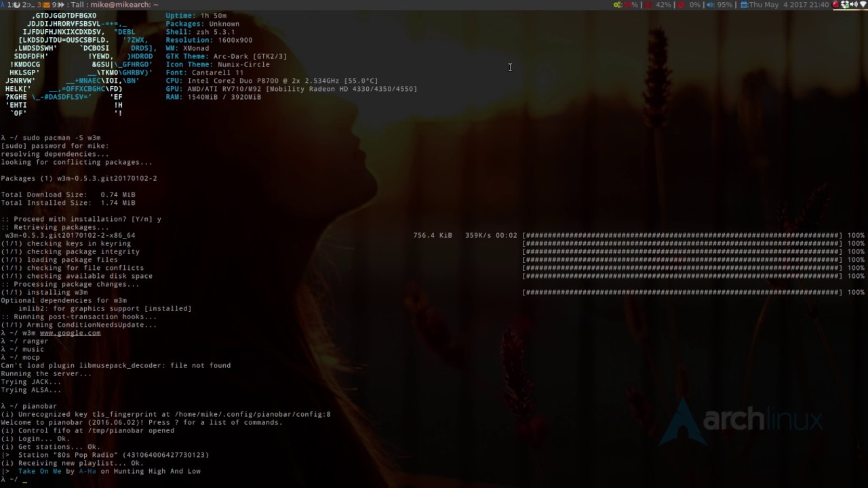
Task: Click the 'imlib2: for graphics support' line
Action: (x=105, y=308)
